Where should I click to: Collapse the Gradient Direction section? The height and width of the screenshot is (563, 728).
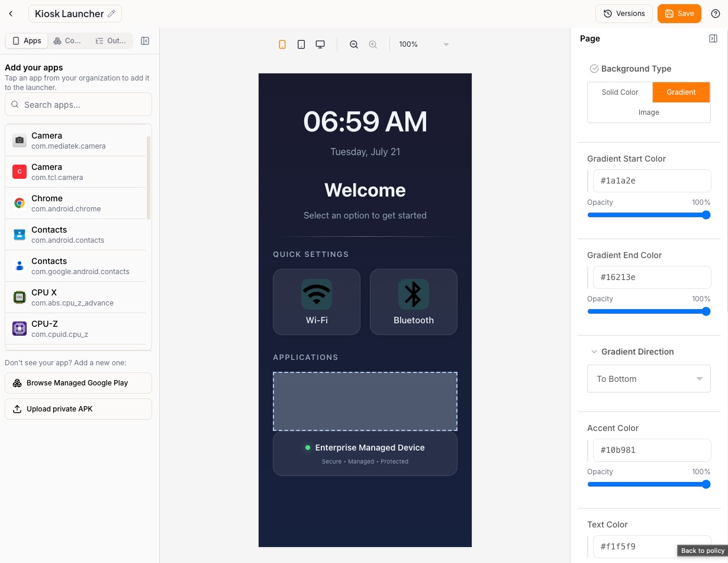pyautogui.click(x=594, y=352)
